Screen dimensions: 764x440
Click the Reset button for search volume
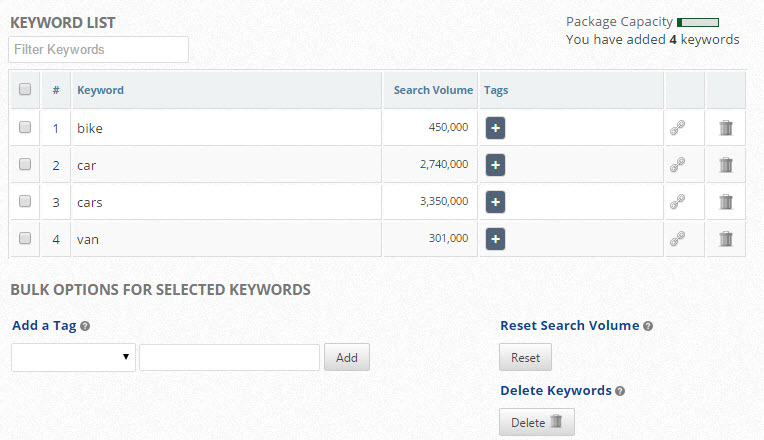525,357
